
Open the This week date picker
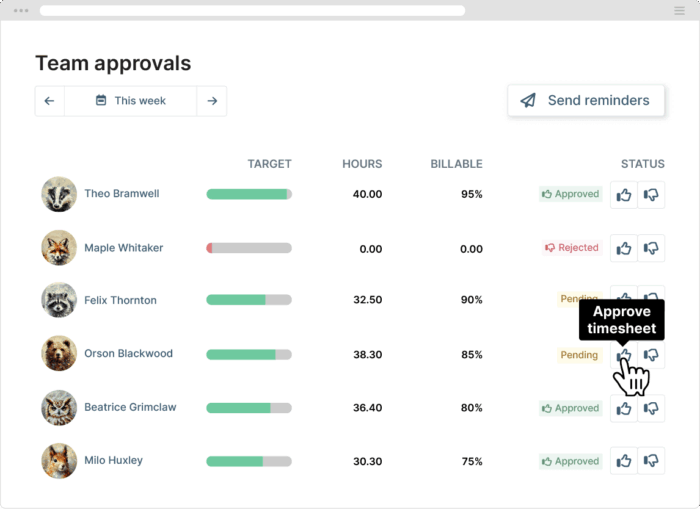130,101
